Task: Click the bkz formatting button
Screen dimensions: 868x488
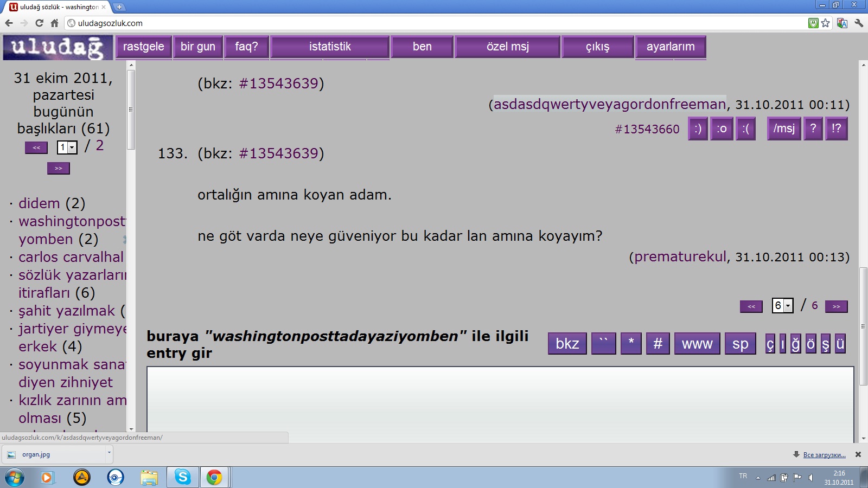Action: pos(567,344)
